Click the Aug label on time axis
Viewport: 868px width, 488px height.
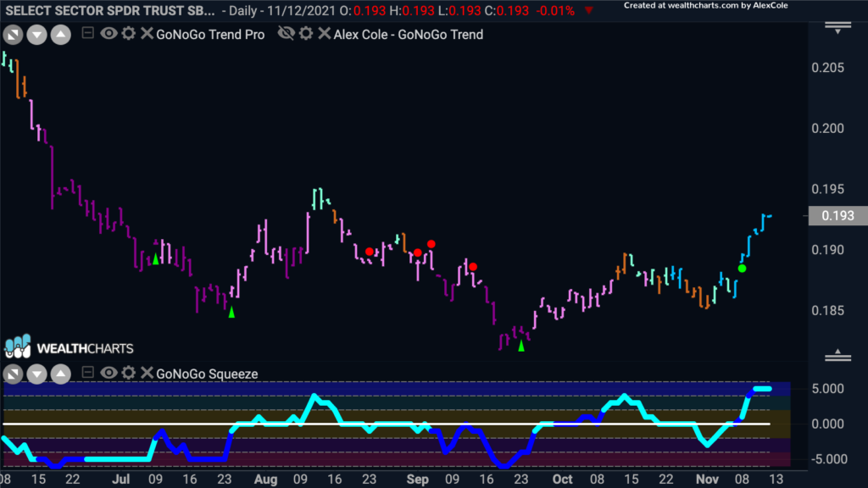tap(265, 480)
